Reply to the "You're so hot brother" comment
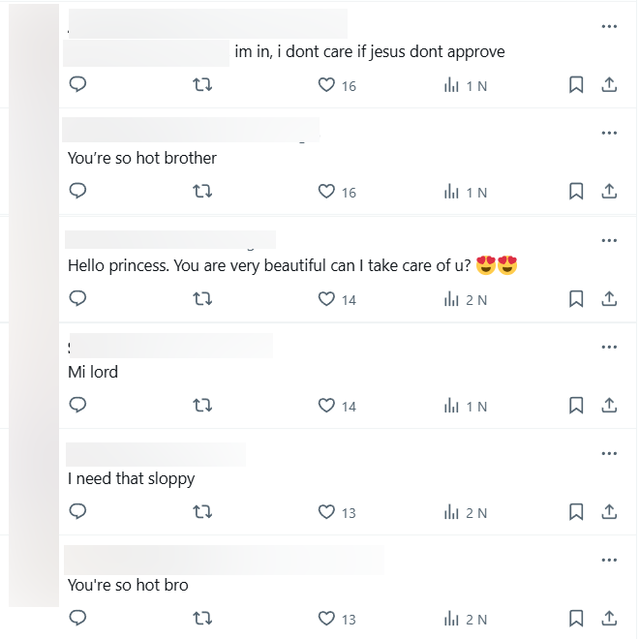 point(78,191)
